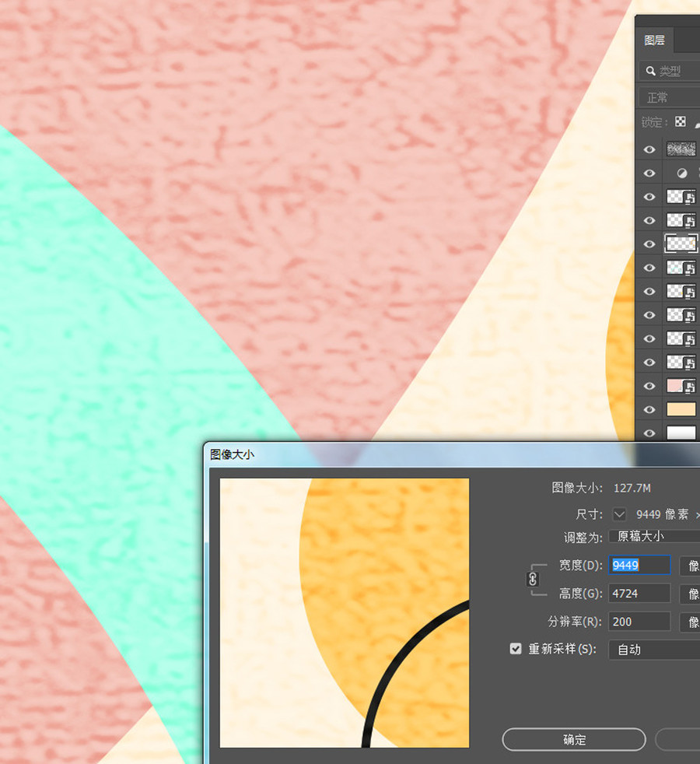
Task: Hide the layer with teal-marked thumbnail
Action: point(649,268)
